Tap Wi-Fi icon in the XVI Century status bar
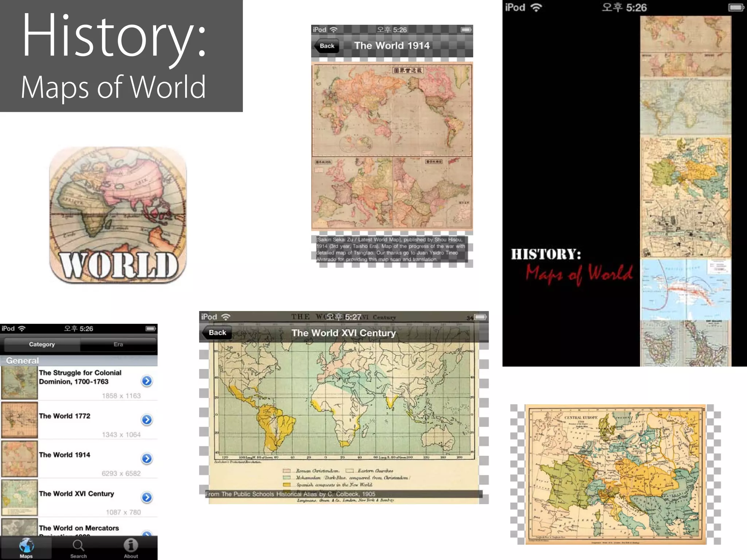747x560 pixels. point(226,317)
